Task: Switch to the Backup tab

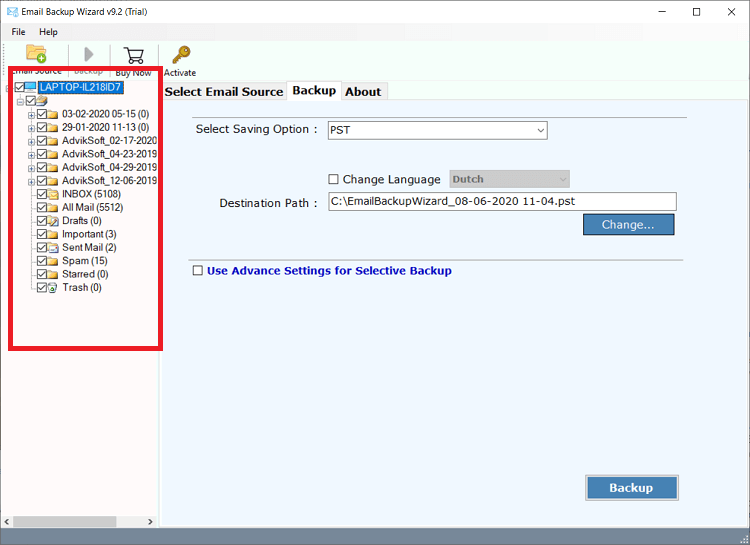Action: click(x=314, y=90)
